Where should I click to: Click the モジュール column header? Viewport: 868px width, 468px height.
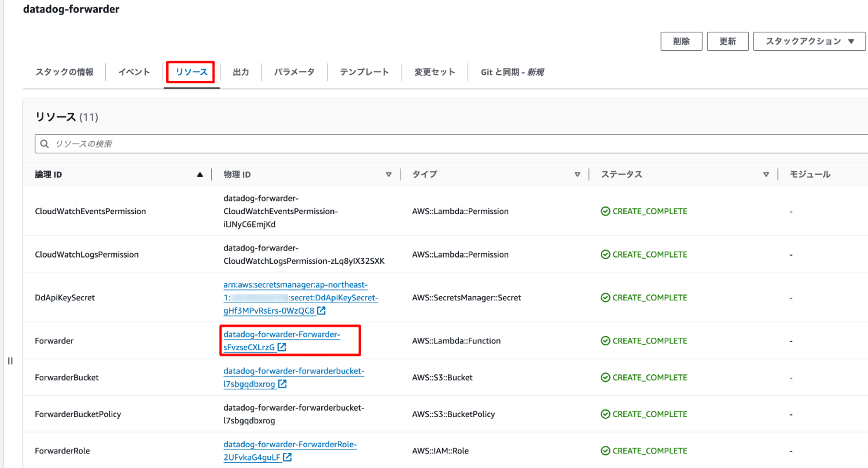click(810, 174)
